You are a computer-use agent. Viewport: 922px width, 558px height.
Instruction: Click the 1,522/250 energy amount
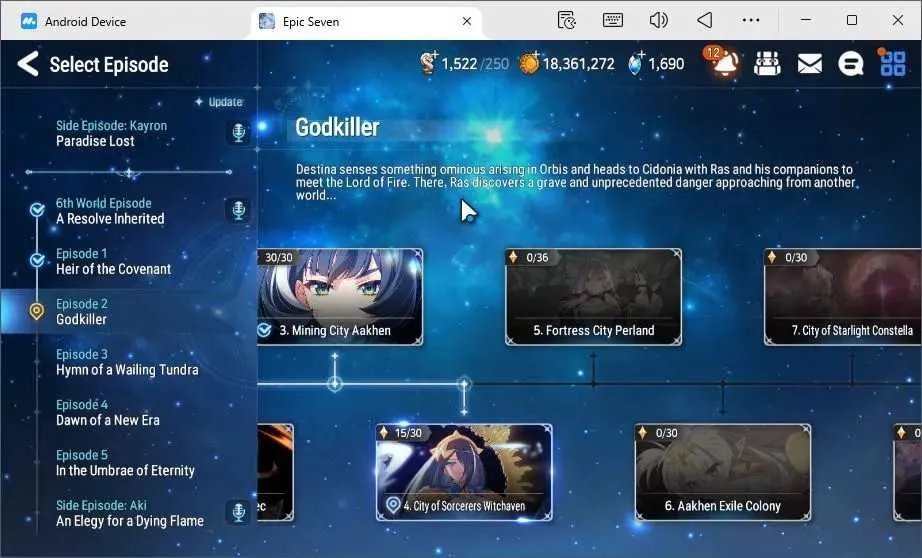(x=475, y=64)
